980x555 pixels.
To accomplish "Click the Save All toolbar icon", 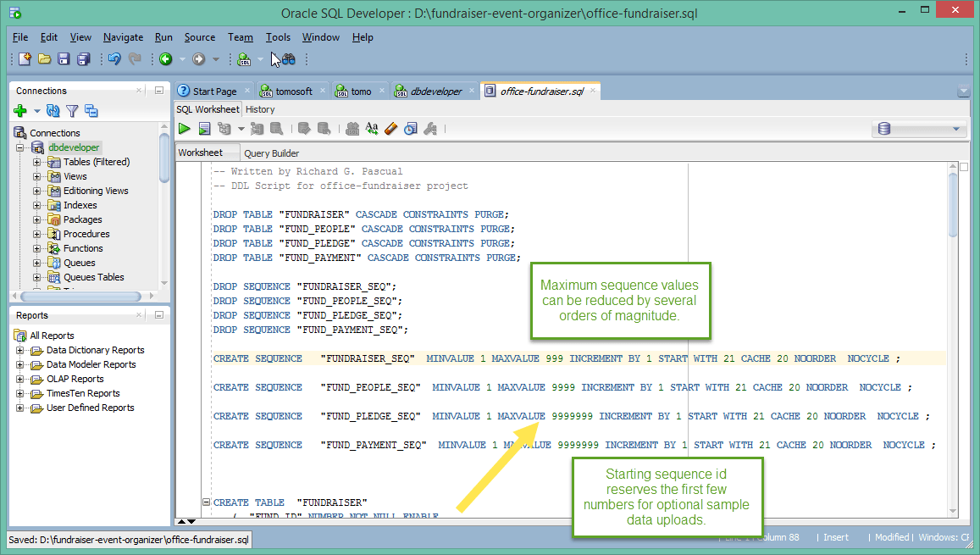I will (x=83, y=58).
